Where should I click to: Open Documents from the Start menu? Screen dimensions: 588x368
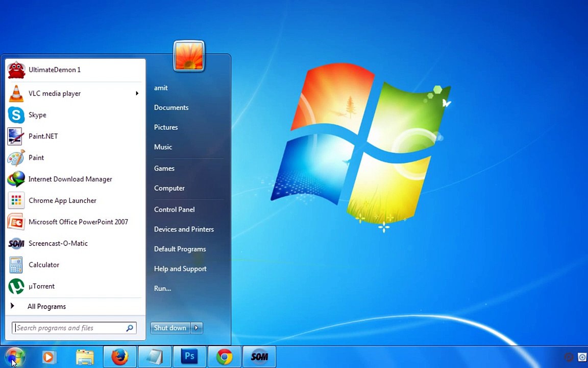(x=171, y=107)
